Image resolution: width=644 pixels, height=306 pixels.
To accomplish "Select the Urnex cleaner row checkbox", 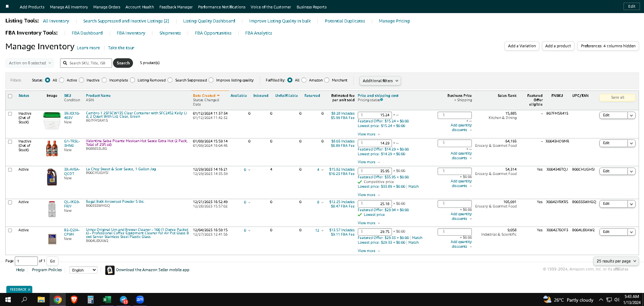I will coord(10,230).
